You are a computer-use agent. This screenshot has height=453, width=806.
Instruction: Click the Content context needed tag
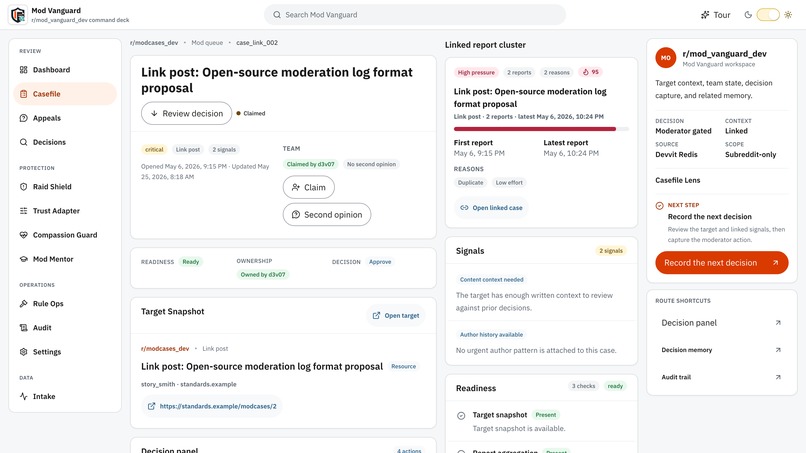(x=491, y=280)
